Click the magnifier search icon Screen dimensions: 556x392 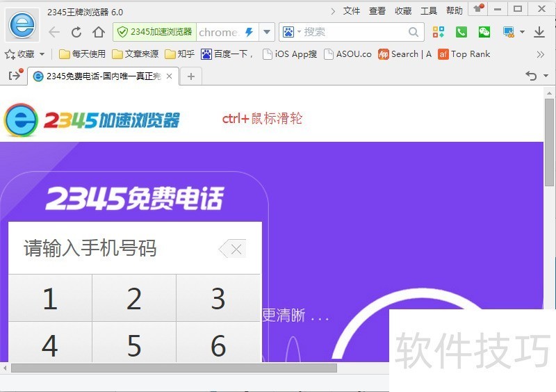pyautogui.click(x=413, y=32)
